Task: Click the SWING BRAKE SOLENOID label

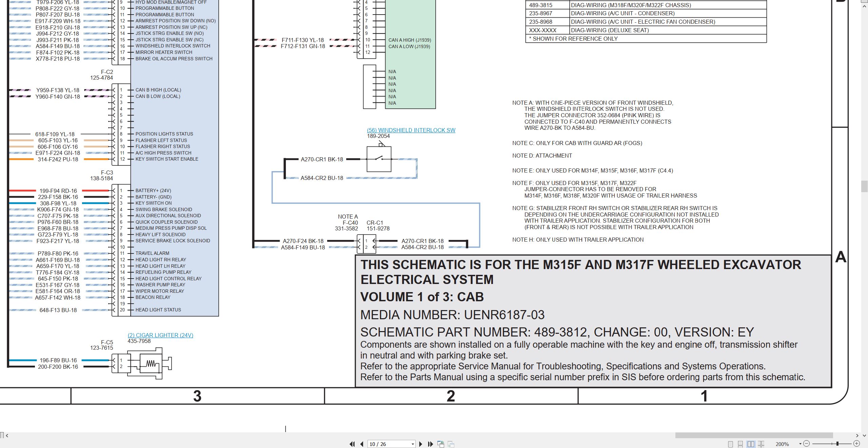Action: coord(164,209)
